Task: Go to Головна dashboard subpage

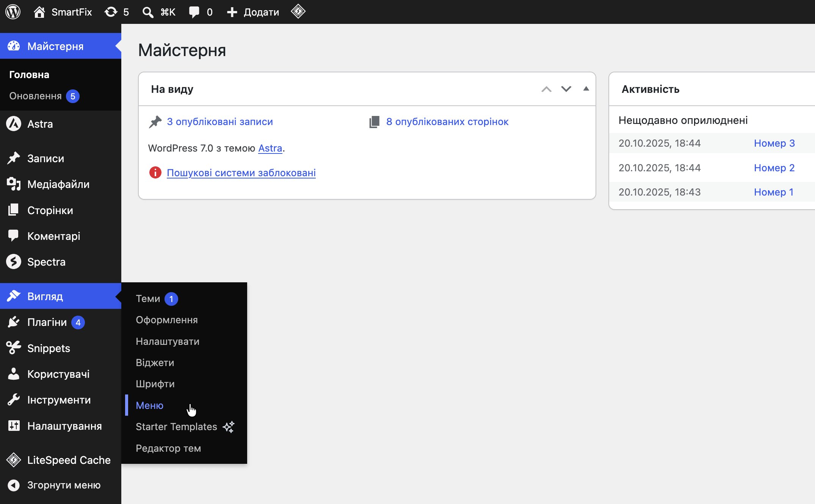Action: pyautogui.click(x=29, y=75)
